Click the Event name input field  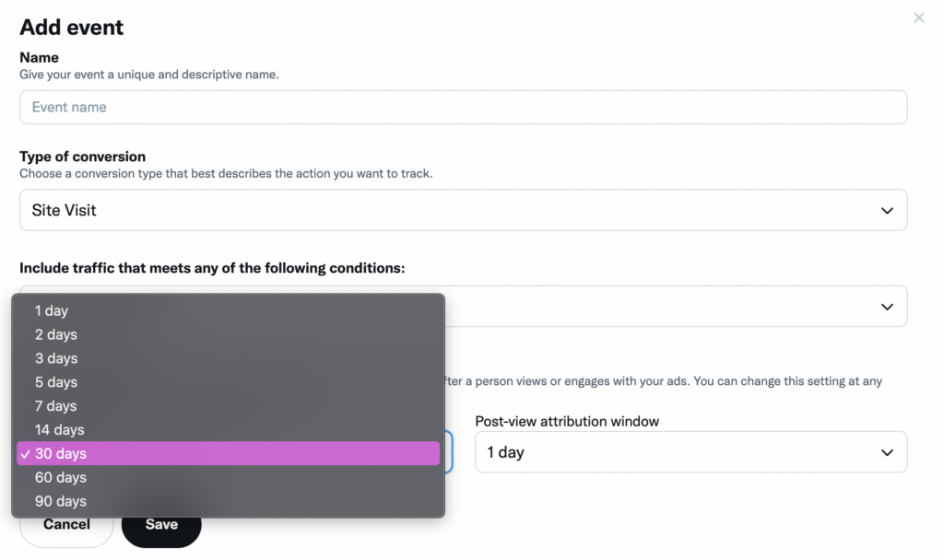click(463, 107)
